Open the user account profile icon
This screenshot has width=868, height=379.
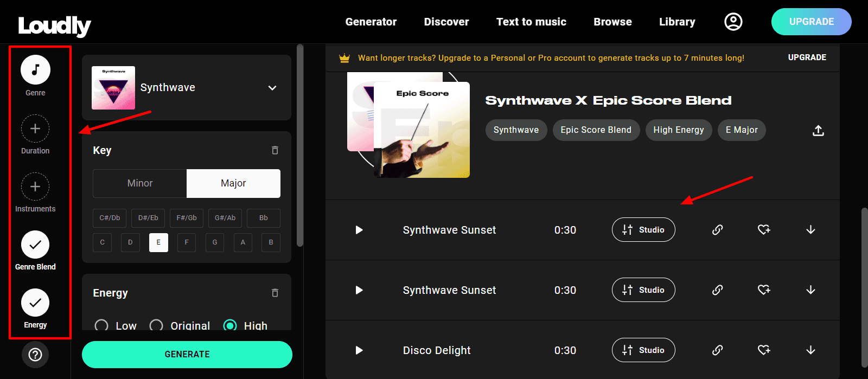(733, 22)
